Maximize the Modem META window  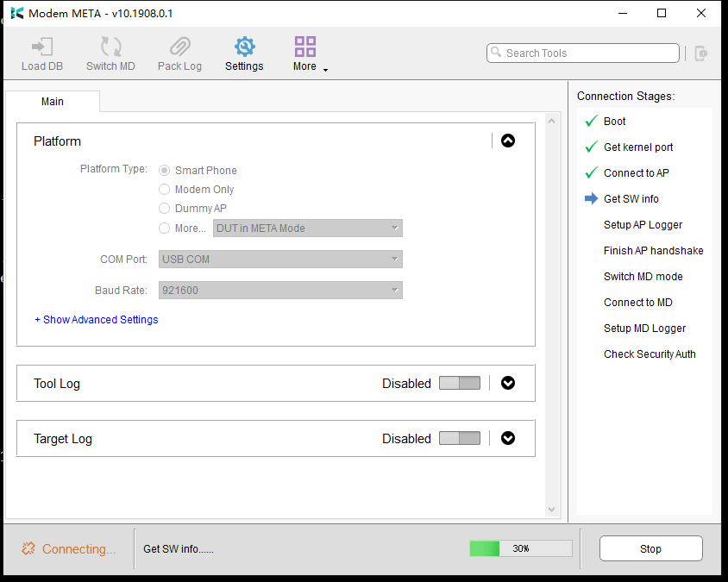point(662,13)
